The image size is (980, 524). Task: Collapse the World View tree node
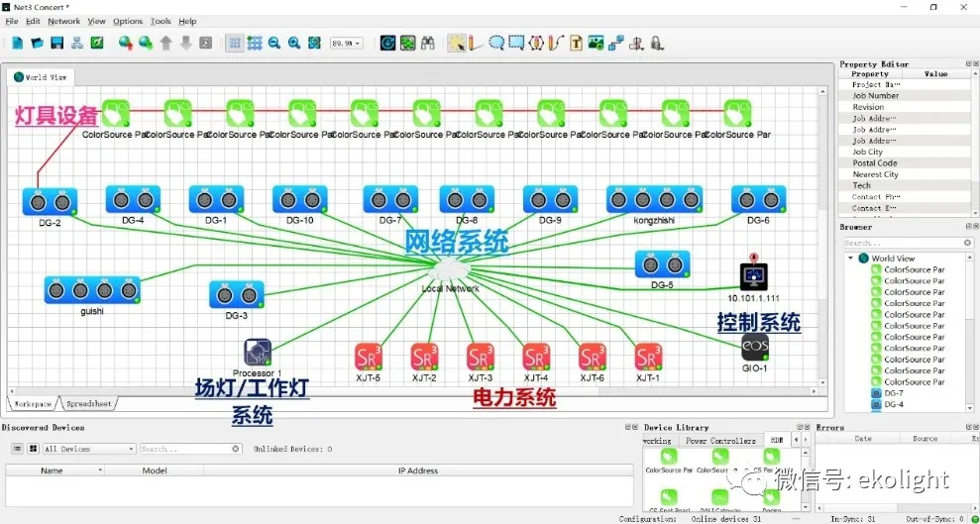(850, 259)
